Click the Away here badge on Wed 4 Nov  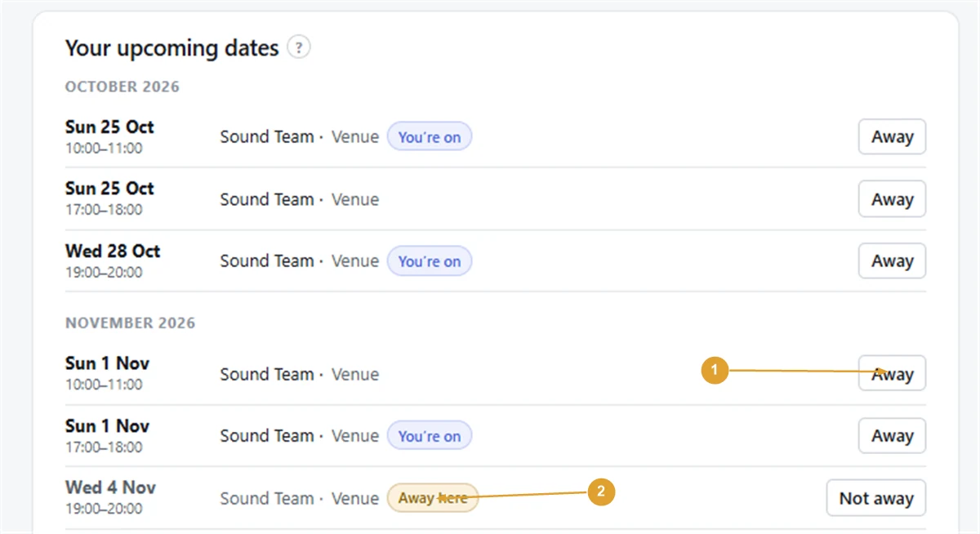tap(433, 498)
